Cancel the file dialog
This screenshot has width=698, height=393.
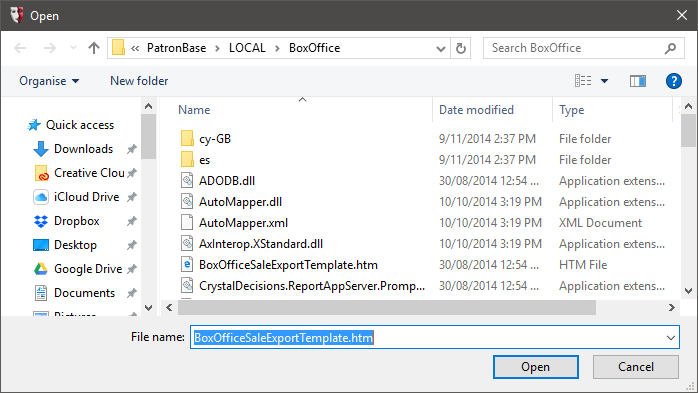point(636,367)
